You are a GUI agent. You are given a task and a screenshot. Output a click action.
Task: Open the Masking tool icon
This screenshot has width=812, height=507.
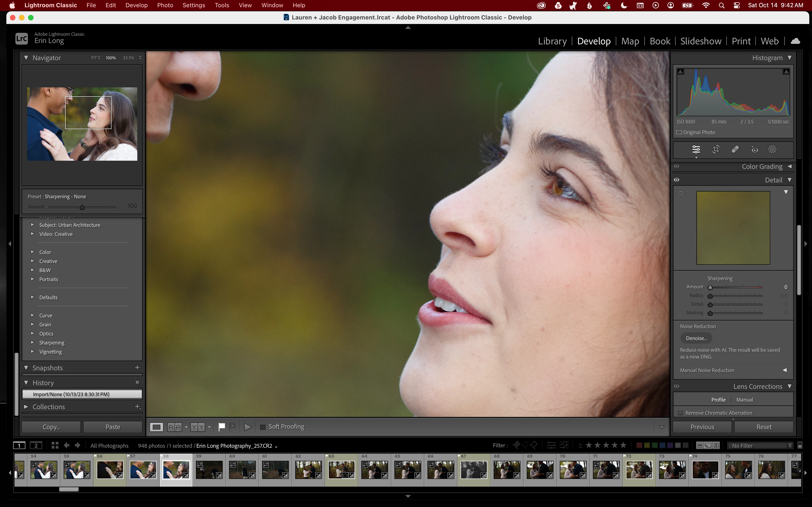772,149
